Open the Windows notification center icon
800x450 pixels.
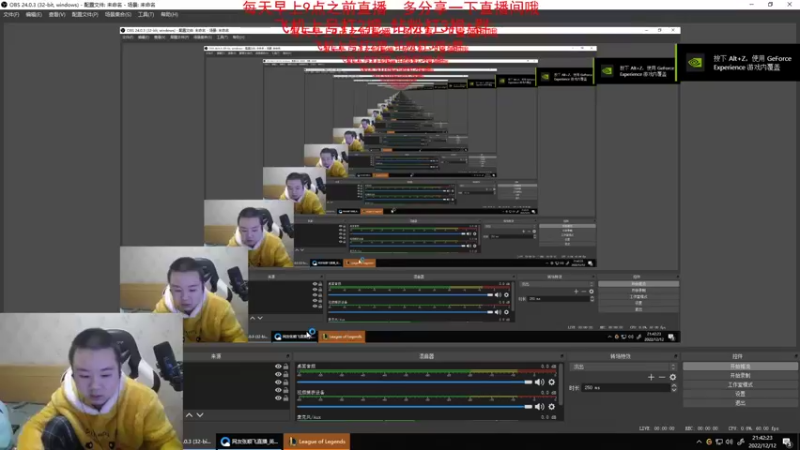[x=787, y=442]
